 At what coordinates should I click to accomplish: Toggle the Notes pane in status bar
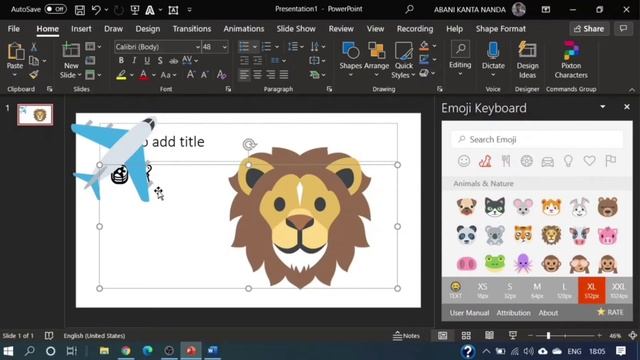(406, 336)
